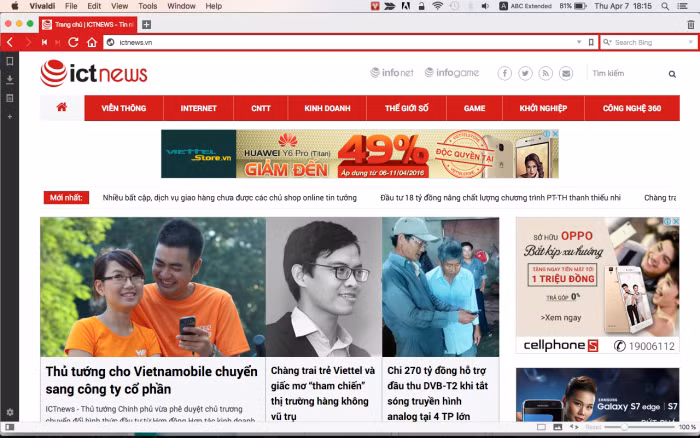Open the infogame link

pyautogui.click(x=452, y=73)
